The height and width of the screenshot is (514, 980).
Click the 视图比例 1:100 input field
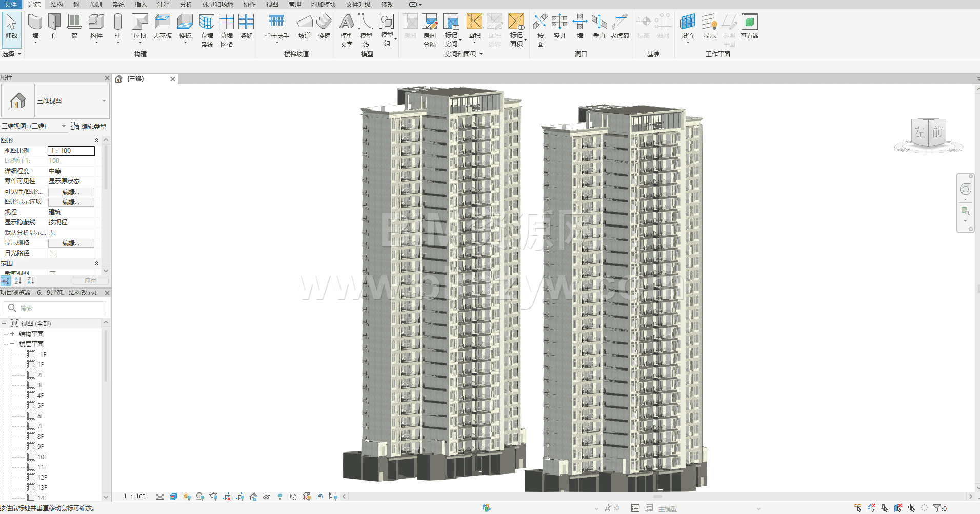(71, 151)
